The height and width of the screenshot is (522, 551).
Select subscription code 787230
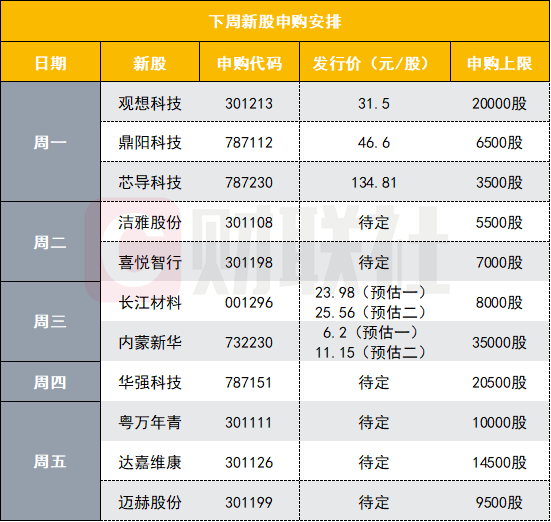click(x=249, y=183)
